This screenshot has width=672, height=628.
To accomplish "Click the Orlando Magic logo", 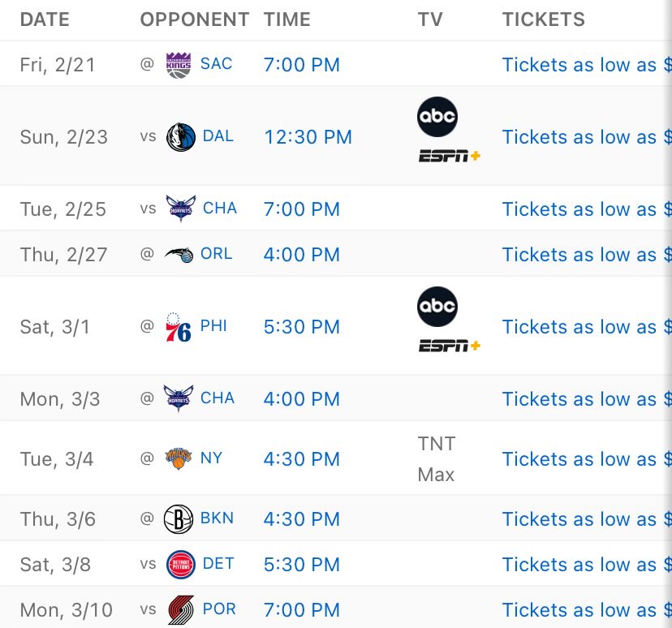I will point(179,255).
